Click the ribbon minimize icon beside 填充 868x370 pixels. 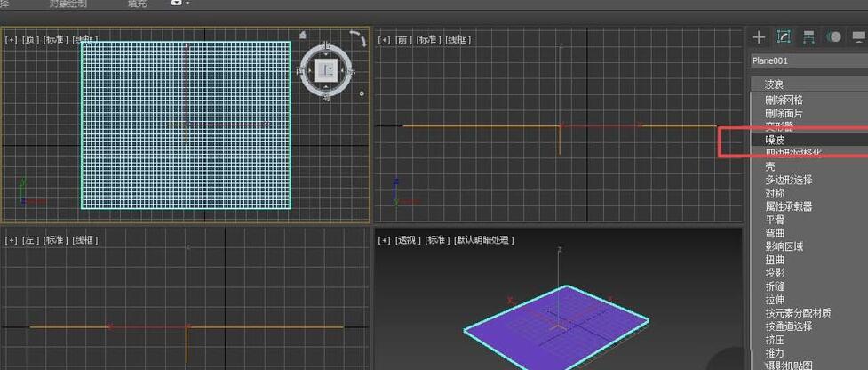[x=177, y=3]
